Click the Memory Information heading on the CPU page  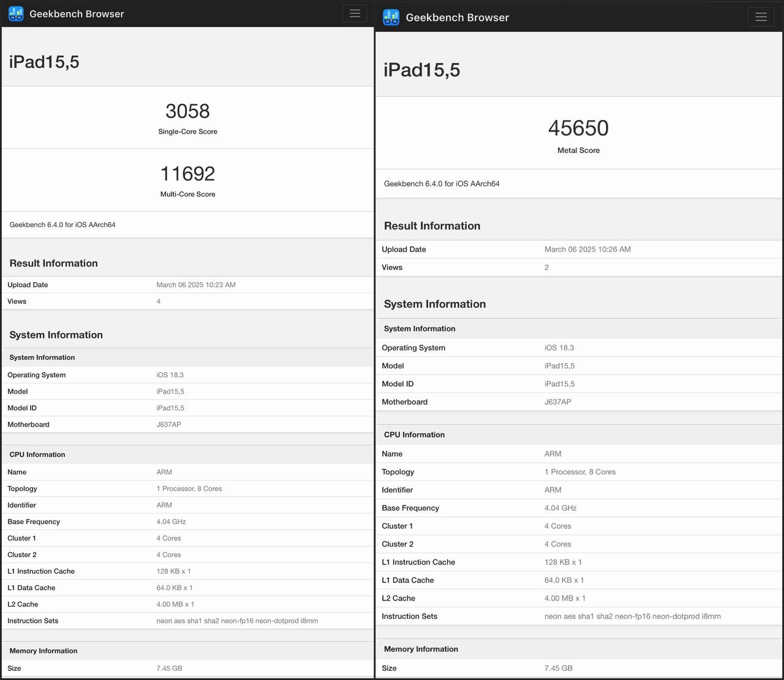coord(43,651)
